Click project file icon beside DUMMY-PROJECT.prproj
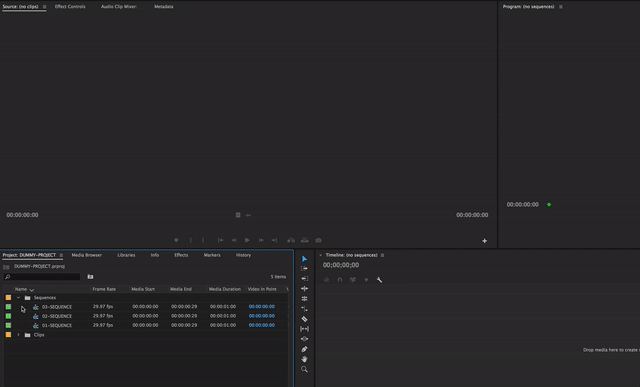This screenshot has width=640, height=387. (6, 267)
